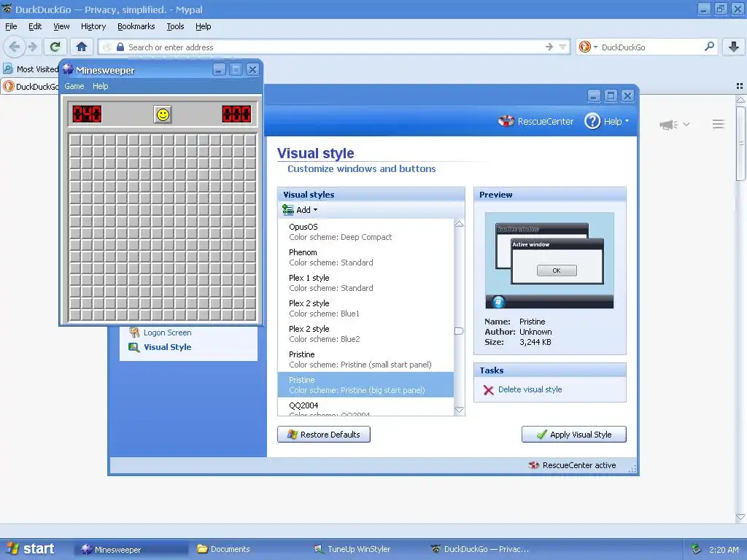Open the Help menu in Minesweeper
Screen dimensions: 747x560
pyautogui.click(x=100, y=86)
